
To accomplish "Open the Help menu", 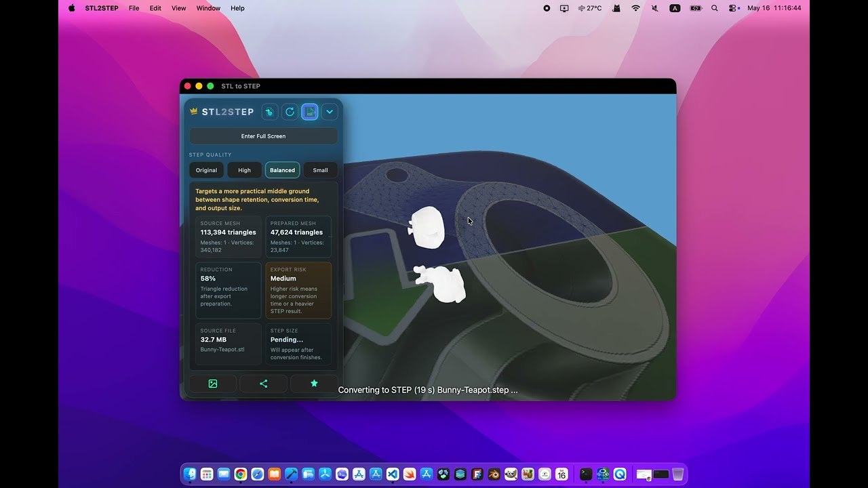I will 237,8.
